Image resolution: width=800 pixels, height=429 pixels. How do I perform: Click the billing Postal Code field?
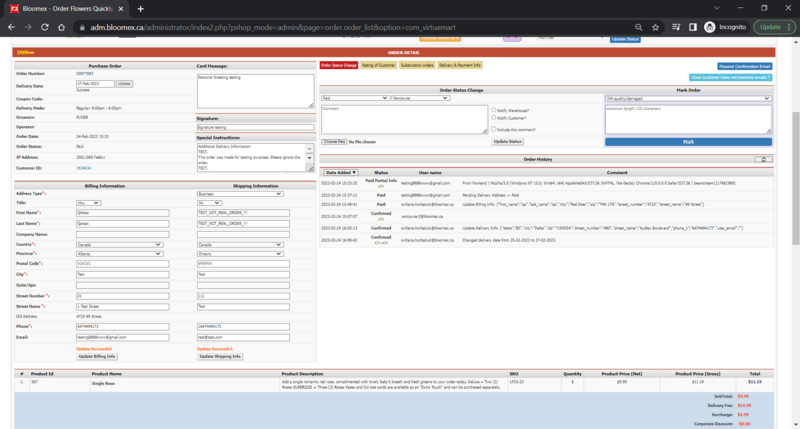(122, 264)
